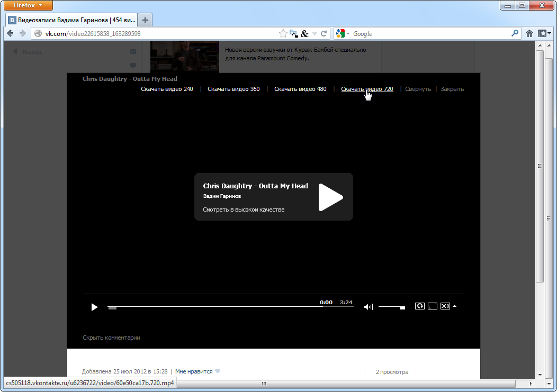
Task: Click the 3:24 duration label
Action: pyautogui.click(x=346, y=303)
